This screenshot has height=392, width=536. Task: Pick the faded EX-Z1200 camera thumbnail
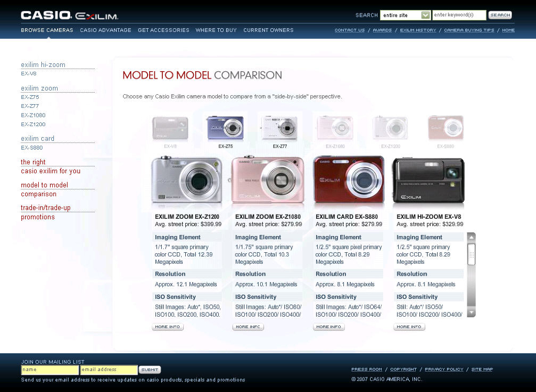(390, 128)
